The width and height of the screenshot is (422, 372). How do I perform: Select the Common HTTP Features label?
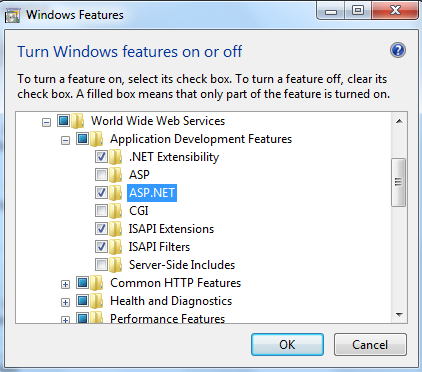click(x=175, y=283)
